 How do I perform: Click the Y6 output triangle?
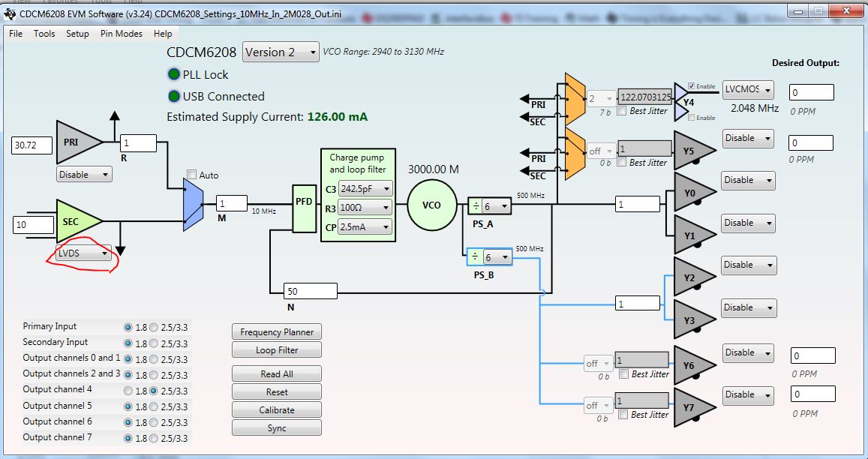click(x=694, y=364)
